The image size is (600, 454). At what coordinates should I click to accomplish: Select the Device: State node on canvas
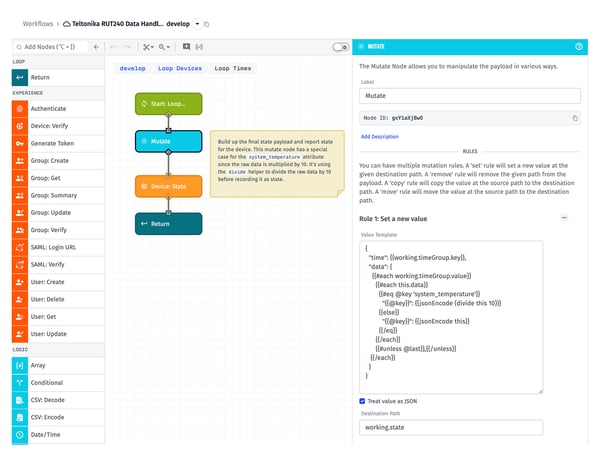[x=168, y=186]
